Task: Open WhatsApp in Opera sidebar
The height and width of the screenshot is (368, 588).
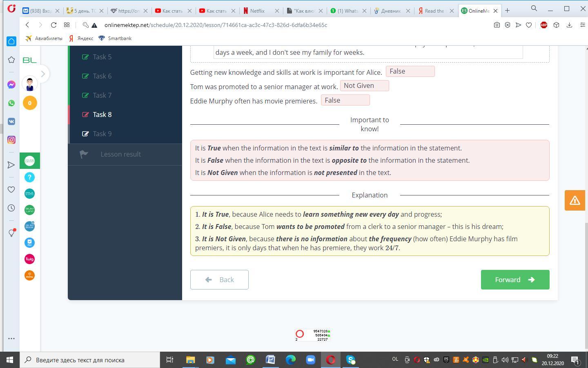Action: tap(11, 103)
